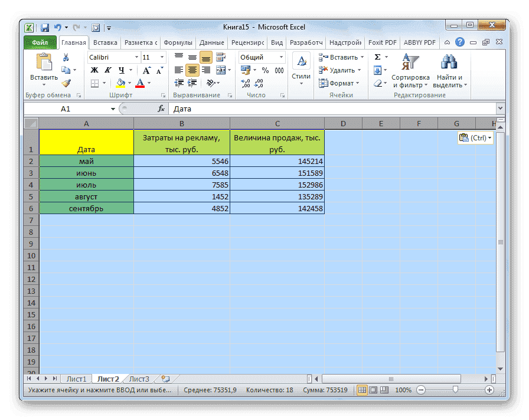Screen dimensions: 529x420
Task: Toggle center alignment in Выравнивание group
Action: point(192,70)
